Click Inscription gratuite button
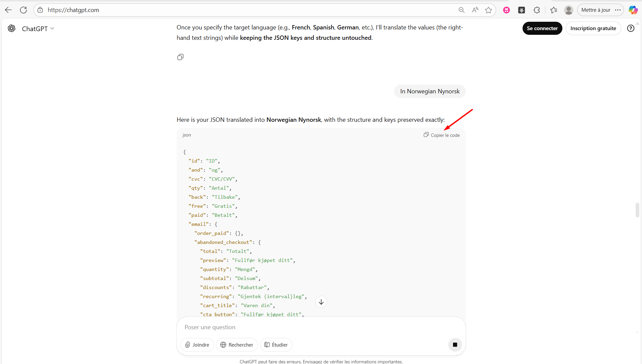The width and height of the screenshot is (642, 364). [x=593, y=28]
